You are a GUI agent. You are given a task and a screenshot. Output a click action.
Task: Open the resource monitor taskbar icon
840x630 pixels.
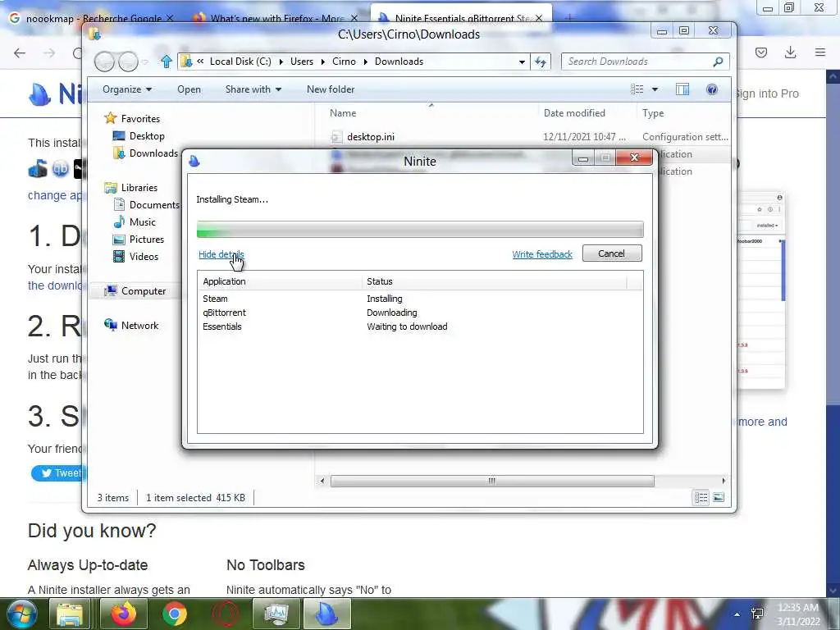coord(276,614)
